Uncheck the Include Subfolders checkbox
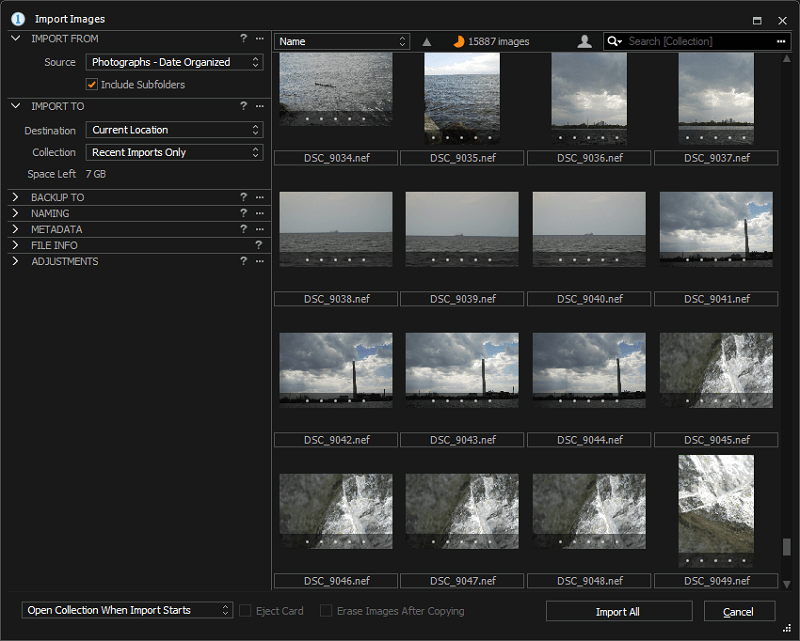Viewport: 800px width, 641px height. click(92, 84)
